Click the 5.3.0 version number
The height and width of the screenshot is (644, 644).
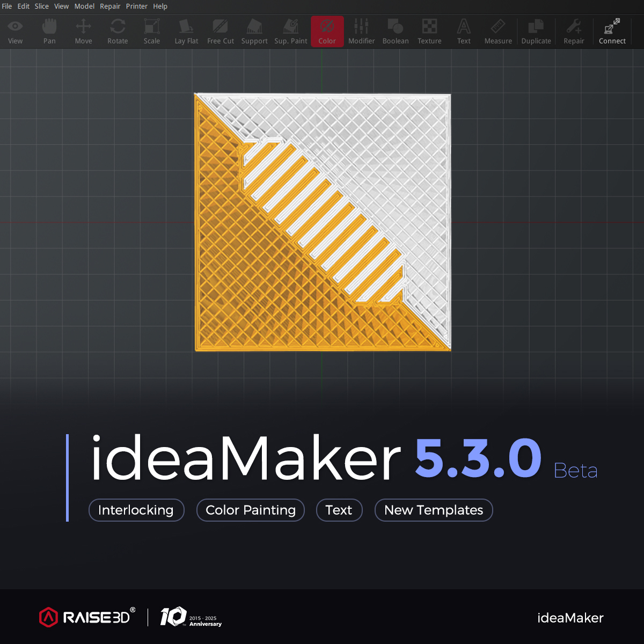pos(478,458)
